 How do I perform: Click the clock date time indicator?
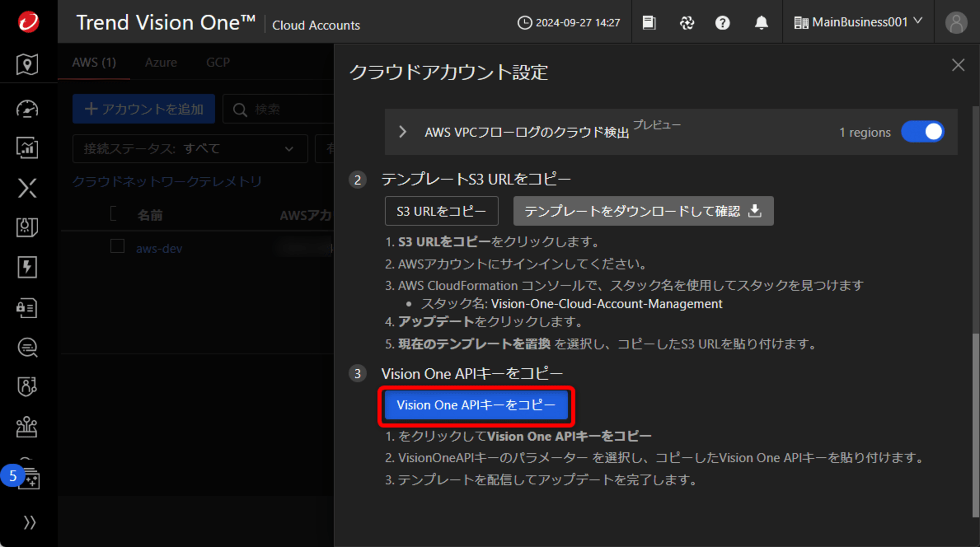point(569,23)
